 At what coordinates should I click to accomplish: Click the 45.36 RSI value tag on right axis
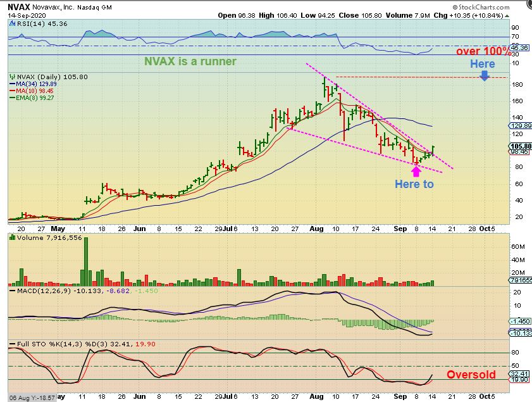pyautogui.click(x=519, y=48)
